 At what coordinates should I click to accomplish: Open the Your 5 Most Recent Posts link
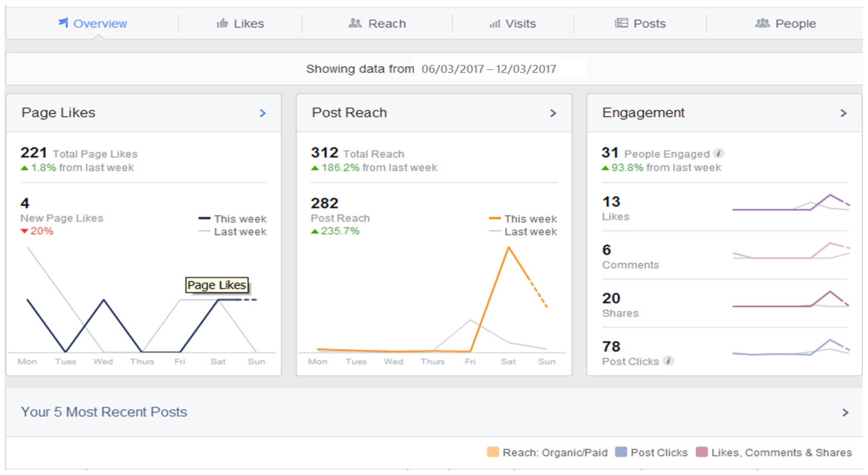click(104, 412)
